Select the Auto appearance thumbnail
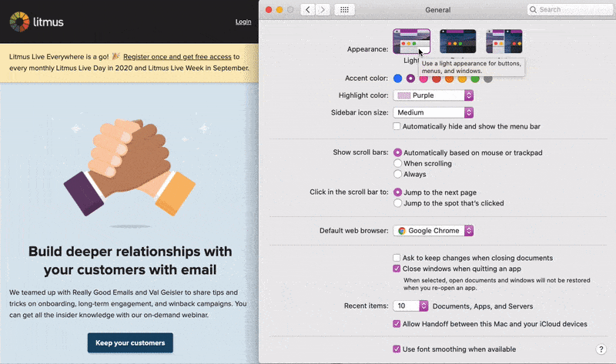 click(x=504, y=42)
